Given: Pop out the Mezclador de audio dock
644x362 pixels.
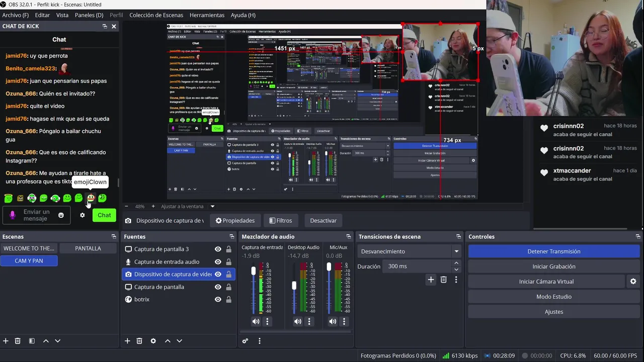Looking at the screenshot, I should (349, 236).
